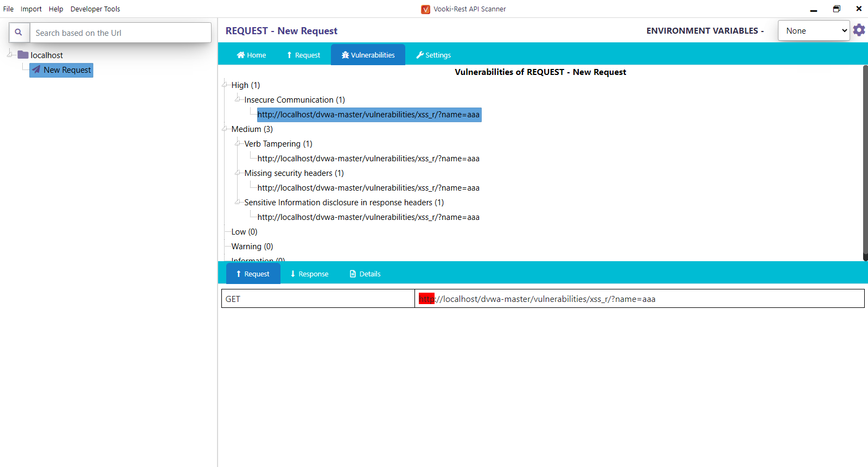Switch to the upper Request tab

[x=303, y=55]
